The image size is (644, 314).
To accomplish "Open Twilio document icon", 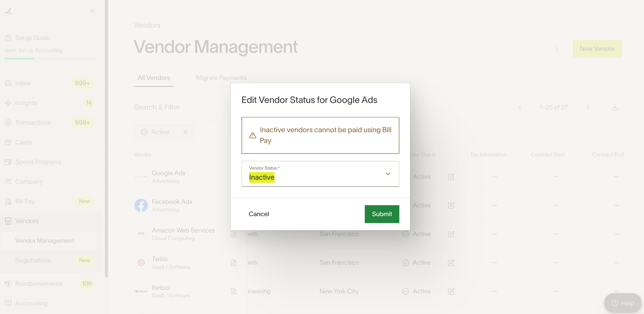I will click(x=233, y=263).
